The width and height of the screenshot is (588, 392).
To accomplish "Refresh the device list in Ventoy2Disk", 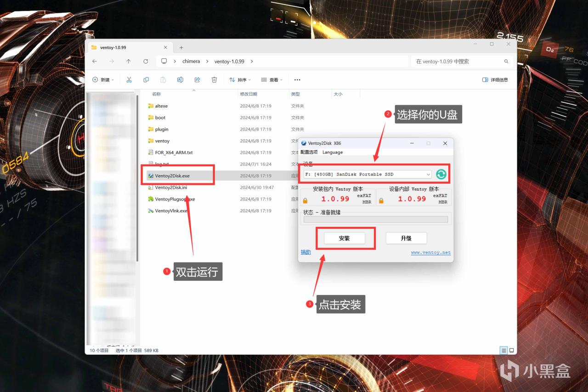I will point(441,174).
